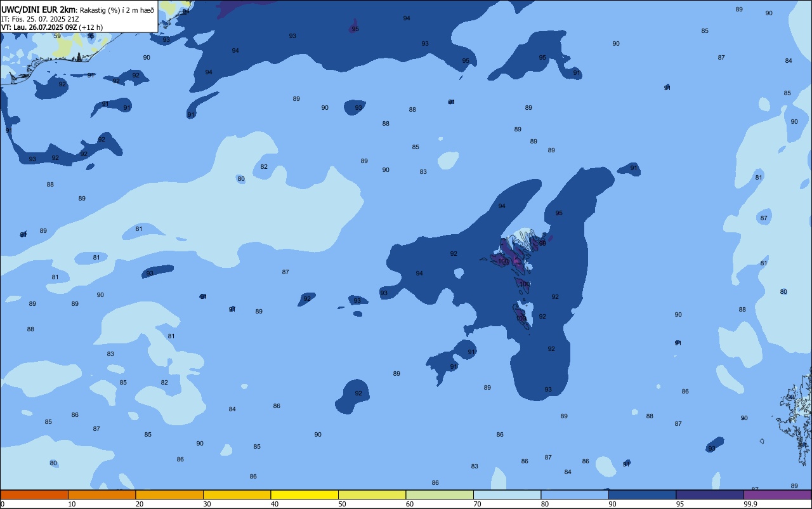Pick the 50–60 yellow-green legend swatch
Viewport: 812px width, 509px height.
(372, 494)
